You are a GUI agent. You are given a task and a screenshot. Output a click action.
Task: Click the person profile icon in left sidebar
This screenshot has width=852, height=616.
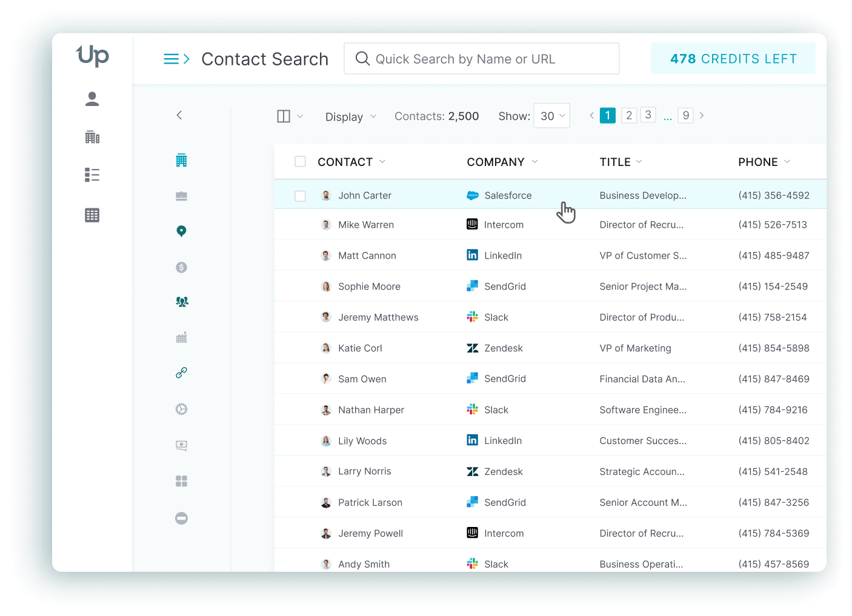click(92, 99)
